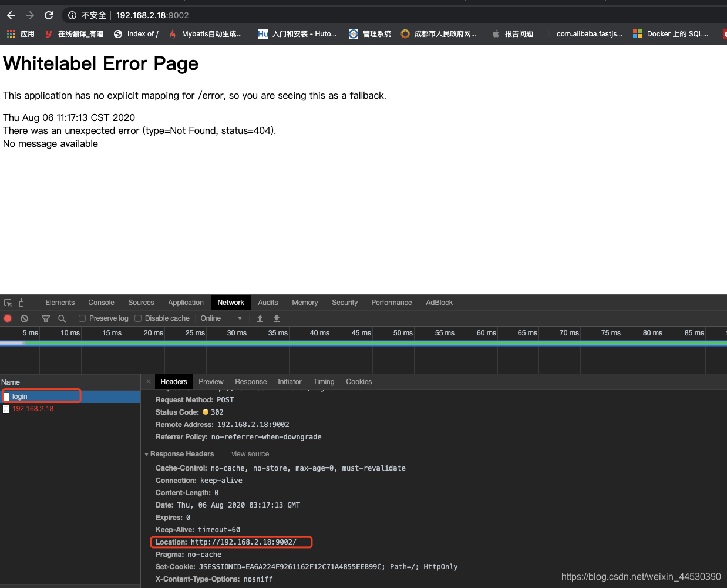
Task: Switch to the Audits tab
Action: [x=268, y=303]
